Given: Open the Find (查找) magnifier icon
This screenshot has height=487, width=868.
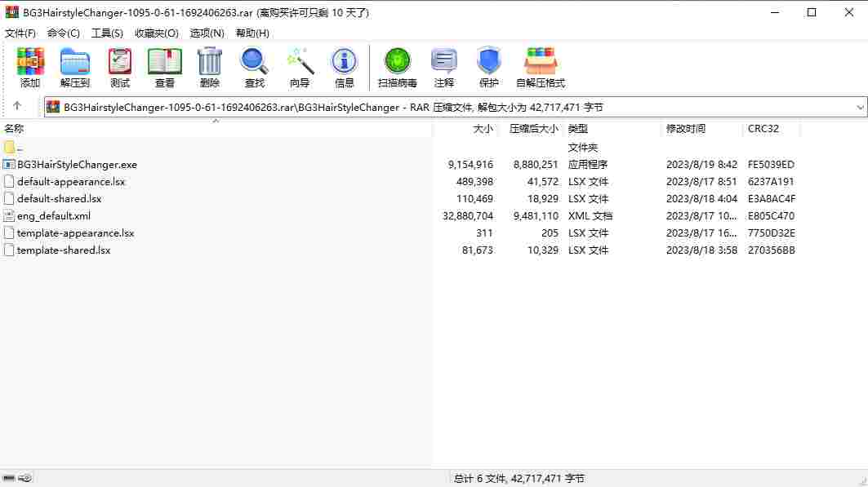Looking at the screenshot, I should 254,67.
